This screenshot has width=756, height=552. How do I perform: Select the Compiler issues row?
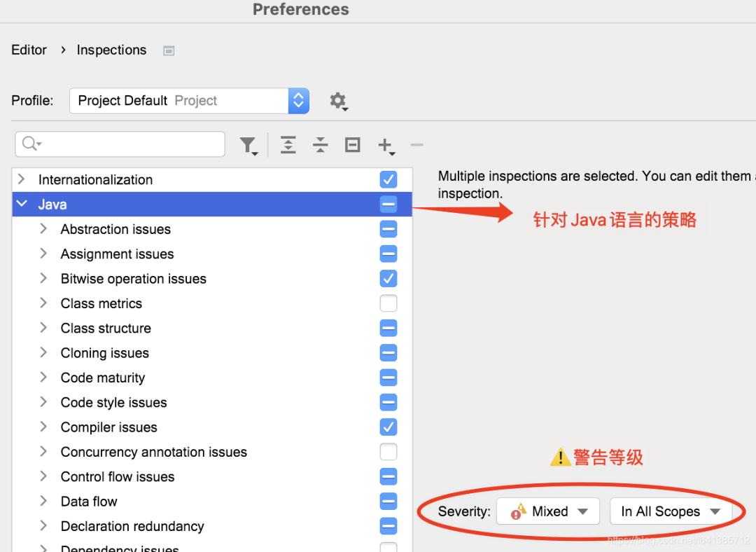pos(212,427)
